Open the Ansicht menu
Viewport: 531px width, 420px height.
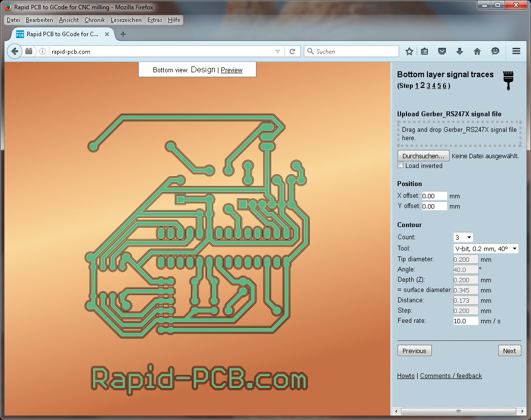pos(69,20)
